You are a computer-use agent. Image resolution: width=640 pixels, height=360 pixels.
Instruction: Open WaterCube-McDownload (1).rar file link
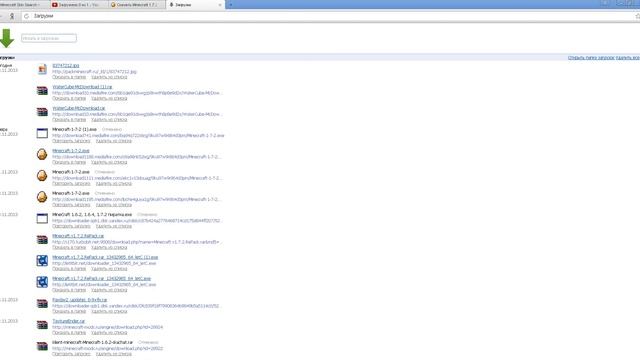point(82,87)
